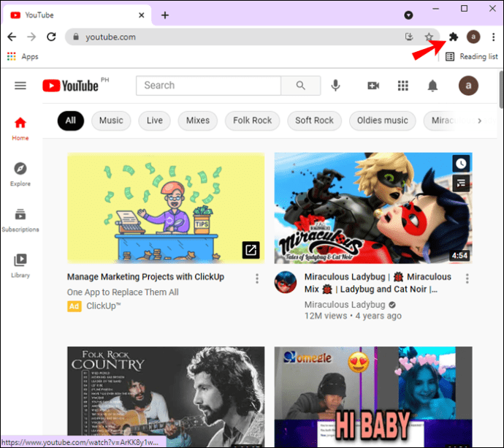Open more options for the ClickUp ad
Image resolution: width=504 pixels, height=448 pixels.
click(x=257, y=278)
